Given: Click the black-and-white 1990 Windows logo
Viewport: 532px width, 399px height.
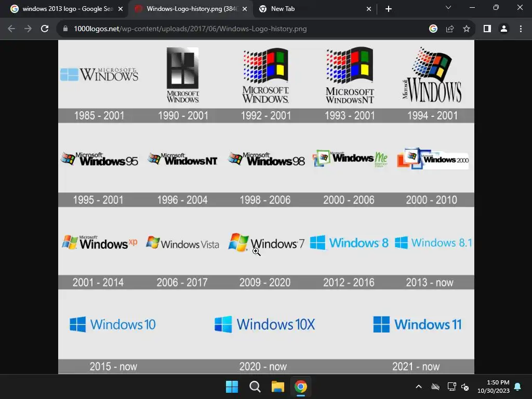Looking at the screenshot, I should 182,75.
